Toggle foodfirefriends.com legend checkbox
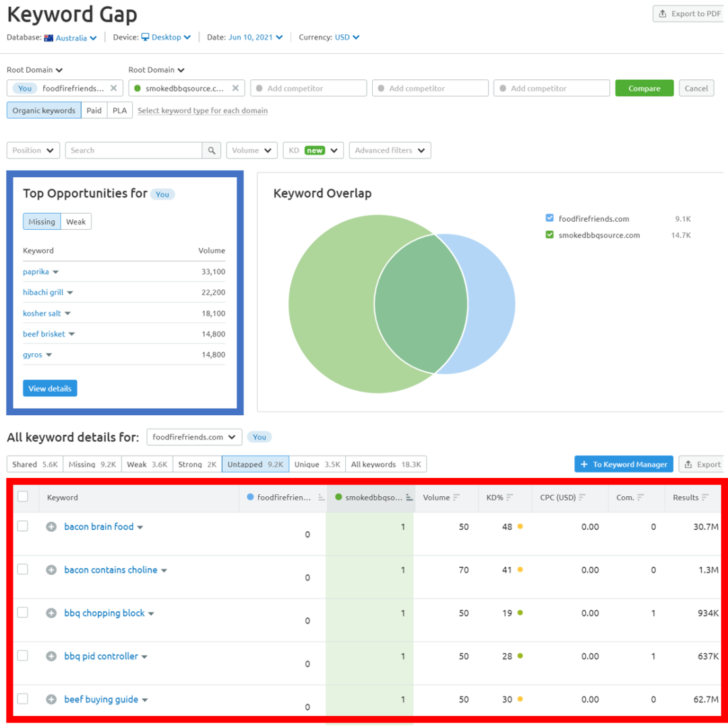728x726 pixels. point(550,218)
